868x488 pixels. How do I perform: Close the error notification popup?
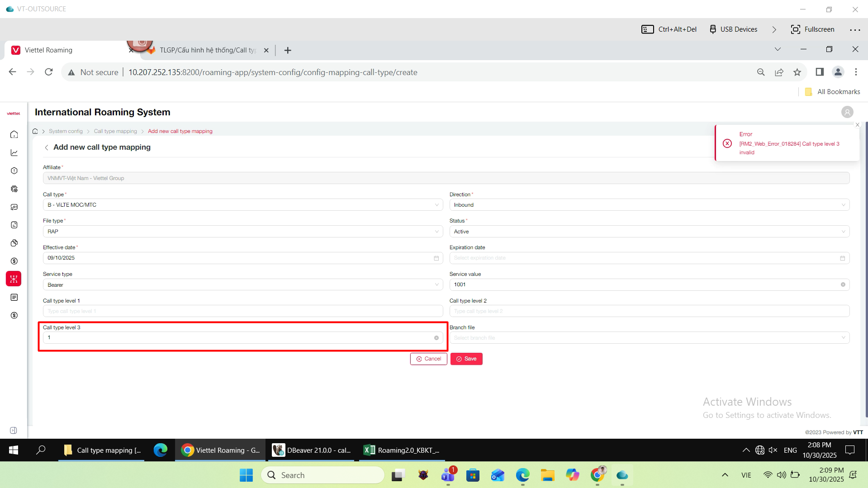click(x=857, y=125)
